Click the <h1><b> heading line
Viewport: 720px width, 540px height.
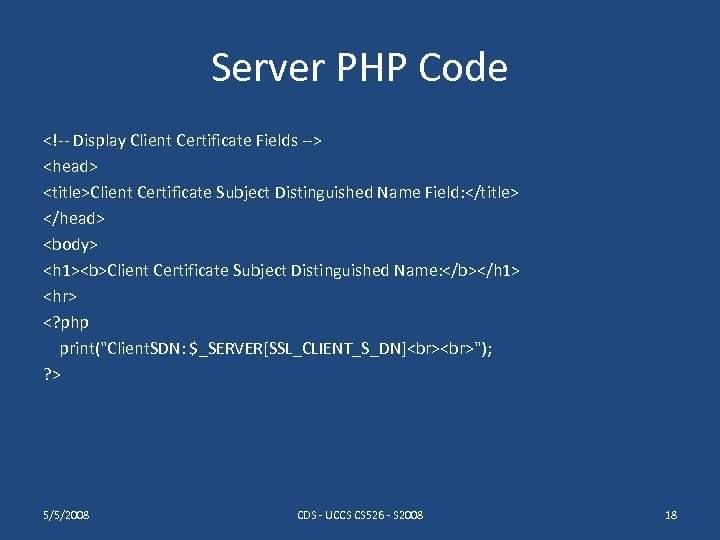(281, 270)
